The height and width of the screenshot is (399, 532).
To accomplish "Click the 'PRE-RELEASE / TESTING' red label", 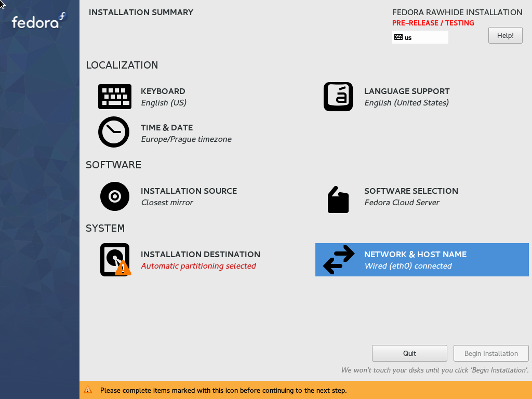I will [x=433, y=23].
